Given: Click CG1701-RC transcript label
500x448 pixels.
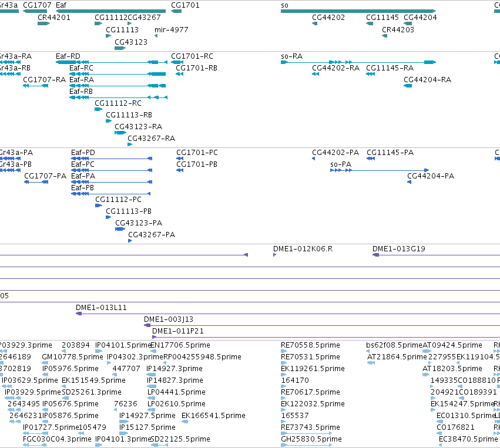Looking at the screenshot, I should (x=192, y=56).
